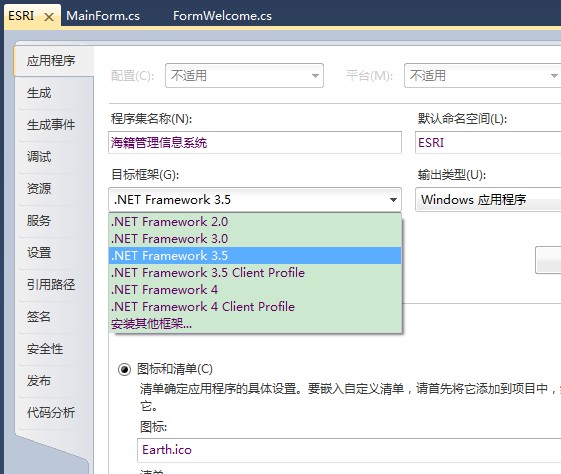Screen dimensions: 561x474
Task: Open the FormWelcome.cs tab
Action: (x=222, y=16)
